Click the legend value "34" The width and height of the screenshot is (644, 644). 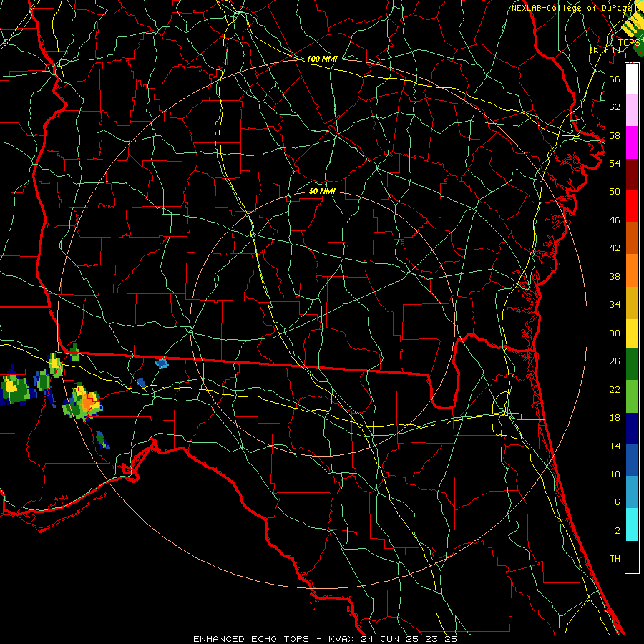615,305
